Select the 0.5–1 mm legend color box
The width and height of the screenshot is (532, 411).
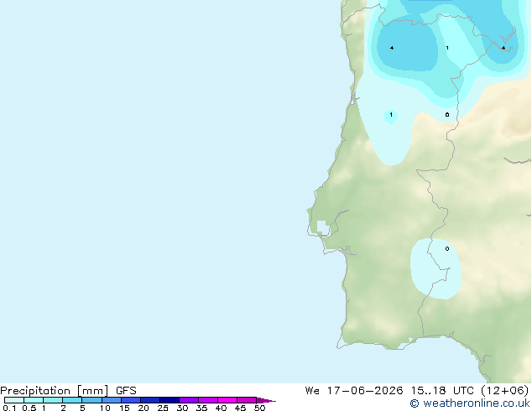pyautogui.click(x=34, y=400)
